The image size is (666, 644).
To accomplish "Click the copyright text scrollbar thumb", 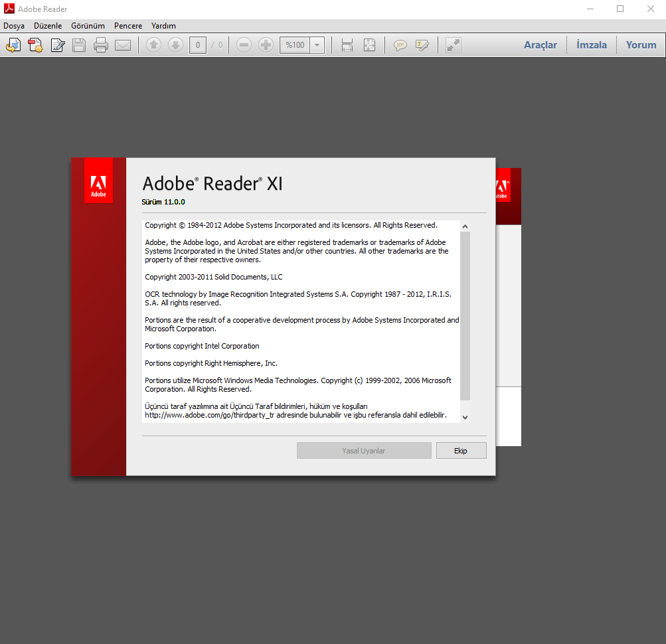I will click(x=465, y=316).
